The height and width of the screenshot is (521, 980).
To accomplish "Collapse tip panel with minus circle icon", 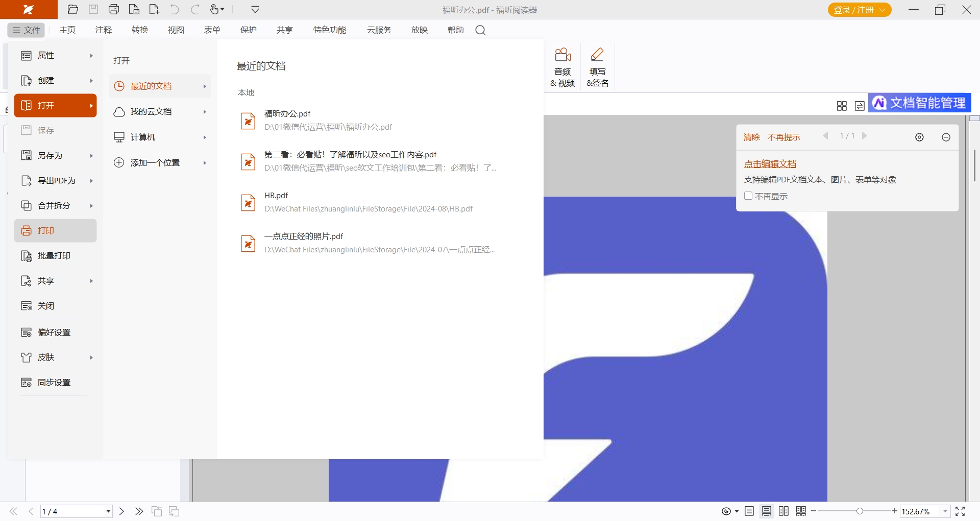I will pos(946,137).
